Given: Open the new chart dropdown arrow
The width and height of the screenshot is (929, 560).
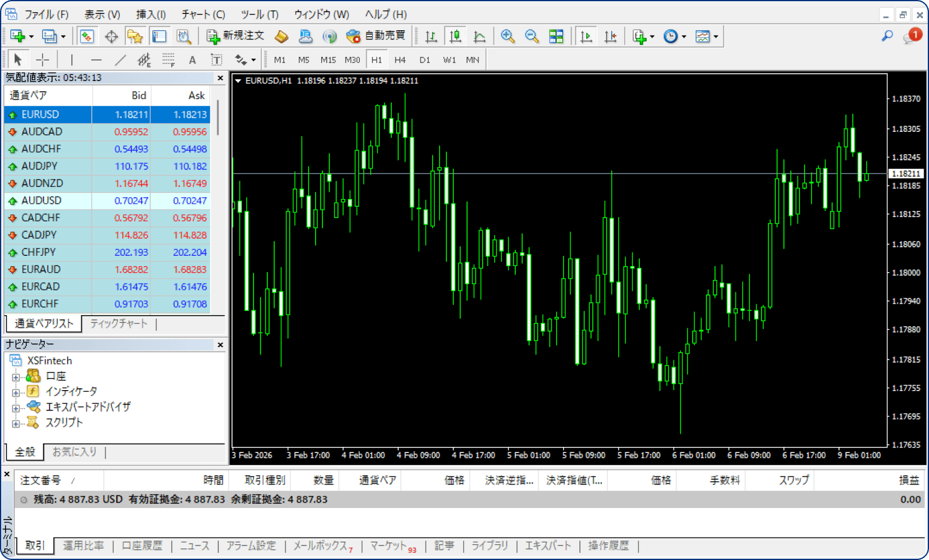Looking at the screenshot, I should (31, 37).
